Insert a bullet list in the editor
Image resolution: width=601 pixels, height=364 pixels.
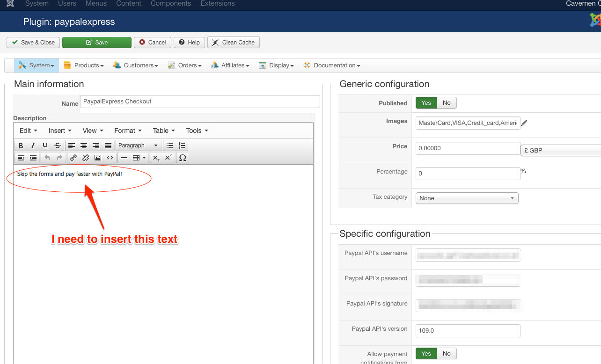tap(170, 146)
